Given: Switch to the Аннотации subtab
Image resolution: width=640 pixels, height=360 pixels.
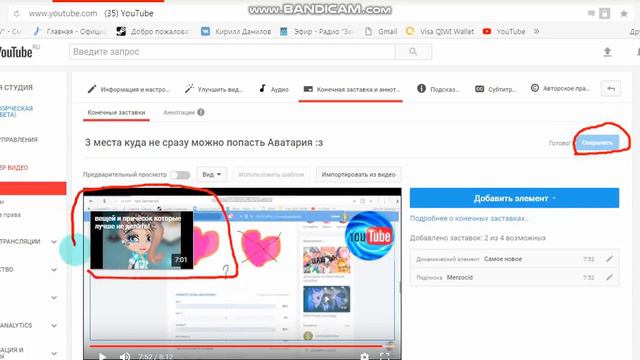Looking at the screenshot, I should [x=179, y=112].
